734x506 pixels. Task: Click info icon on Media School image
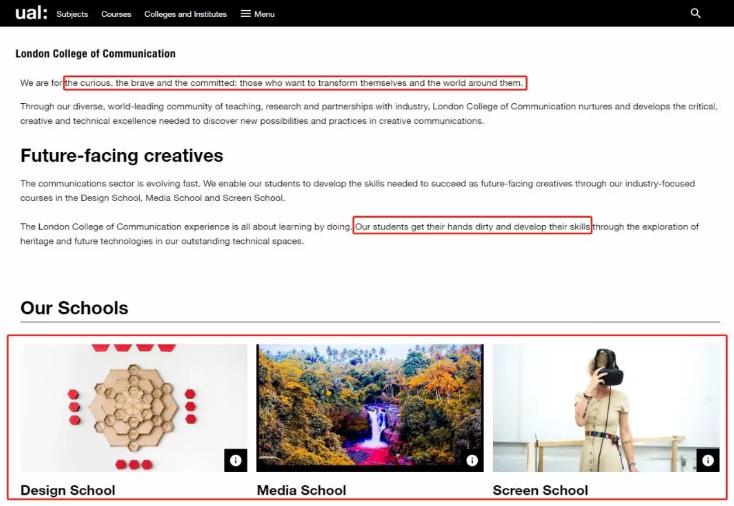[x=471, y=460]
